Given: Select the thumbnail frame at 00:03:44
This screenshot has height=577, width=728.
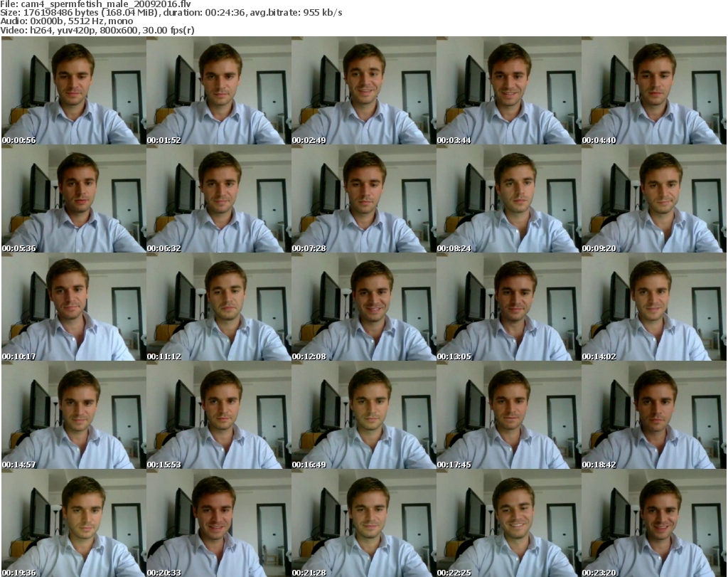Looking at the screenshot, I should pos(508,90).
